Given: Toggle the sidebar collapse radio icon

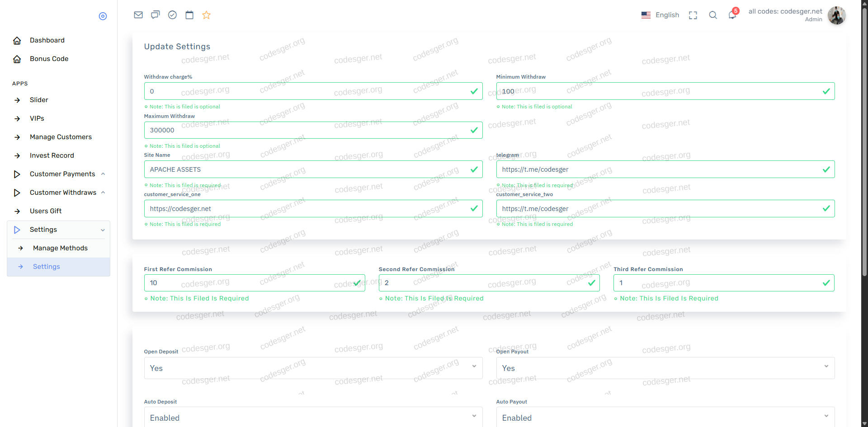Looking at the screenshot, I should coord(103,16).
